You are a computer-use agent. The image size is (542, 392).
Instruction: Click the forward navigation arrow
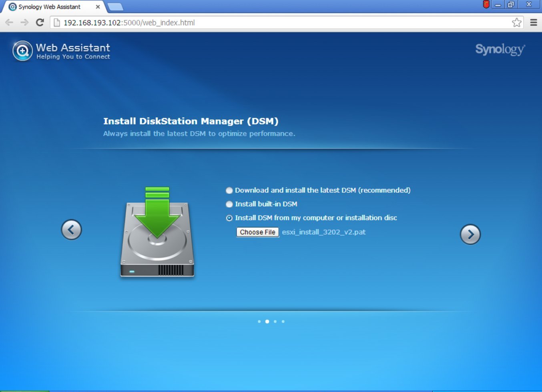(24, 23)
